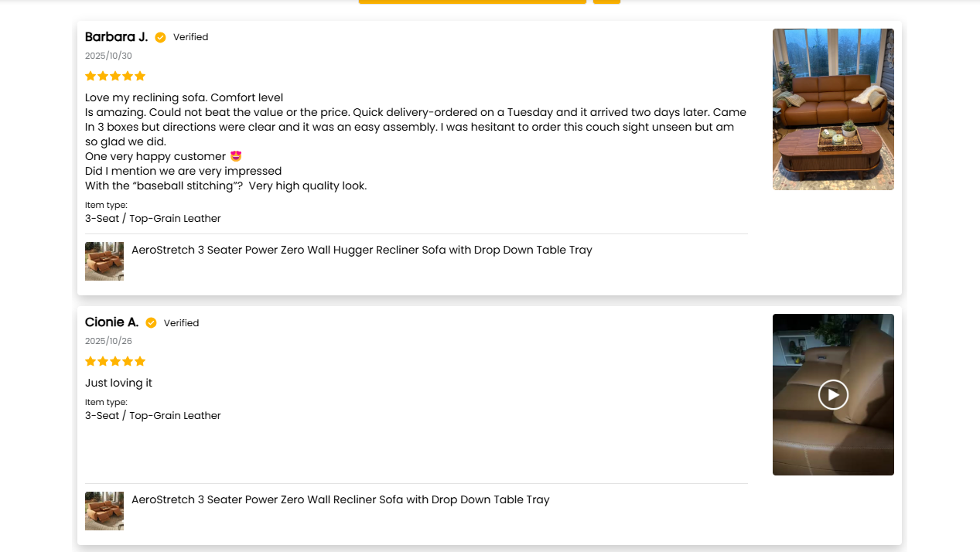Click the review date 2025/10/26
Screen dimensions: 980x552
(x=108, y=341)
